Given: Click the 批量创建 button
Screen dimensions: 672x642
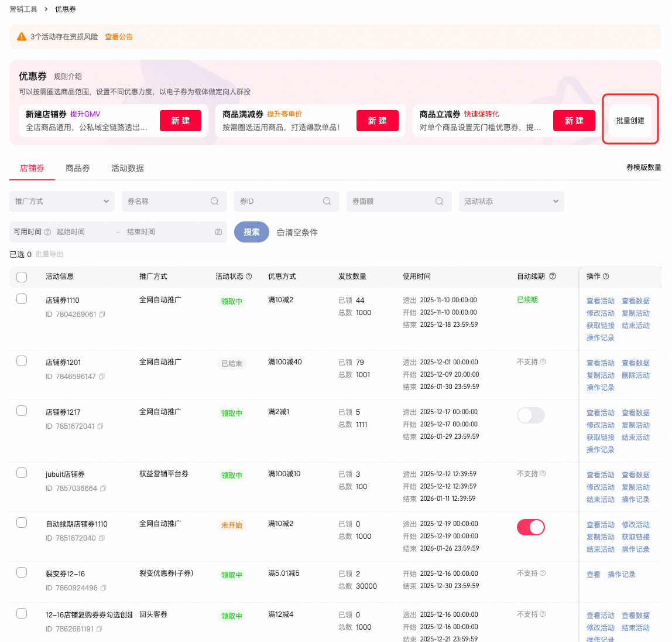Looking at the screenshot, I should tap(630, 121).
